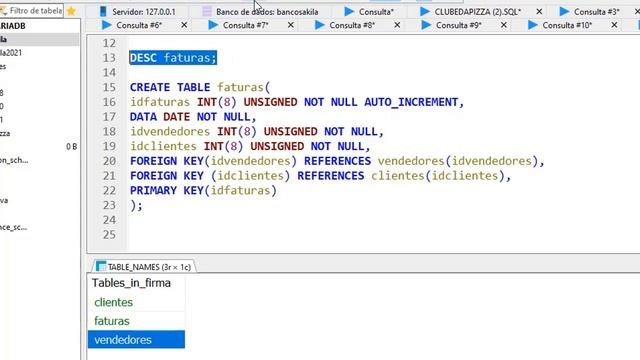Click the Tables_in_firma column header
This screenshot has width=640, height=360.
tap(136, 283)
